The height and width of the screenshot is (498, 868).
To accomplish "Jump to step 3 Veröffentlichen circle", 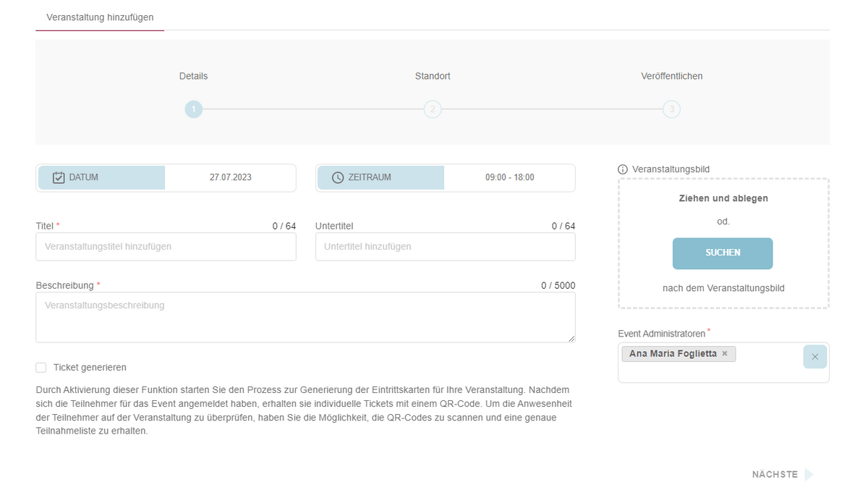I will 671,109.
